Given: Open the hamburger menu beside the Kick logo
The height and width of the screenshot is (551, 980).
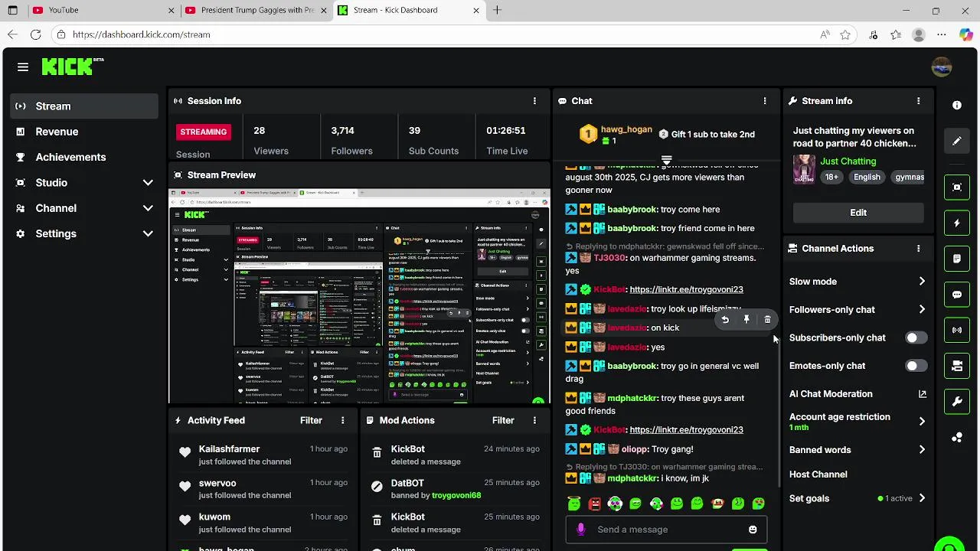Looking at the screenshot, I should (23, 67).
